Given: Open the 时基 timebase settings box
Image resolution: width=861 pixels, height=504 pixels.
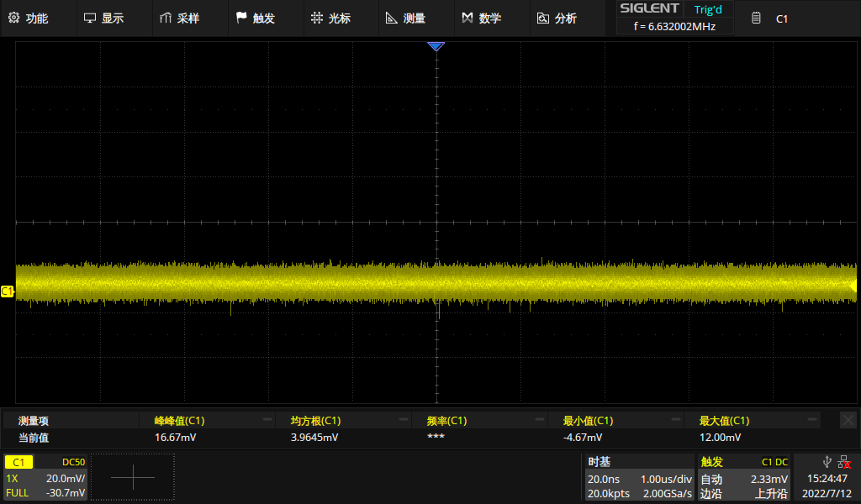Looking at the screenshot, I should click(x=640, y=477).
